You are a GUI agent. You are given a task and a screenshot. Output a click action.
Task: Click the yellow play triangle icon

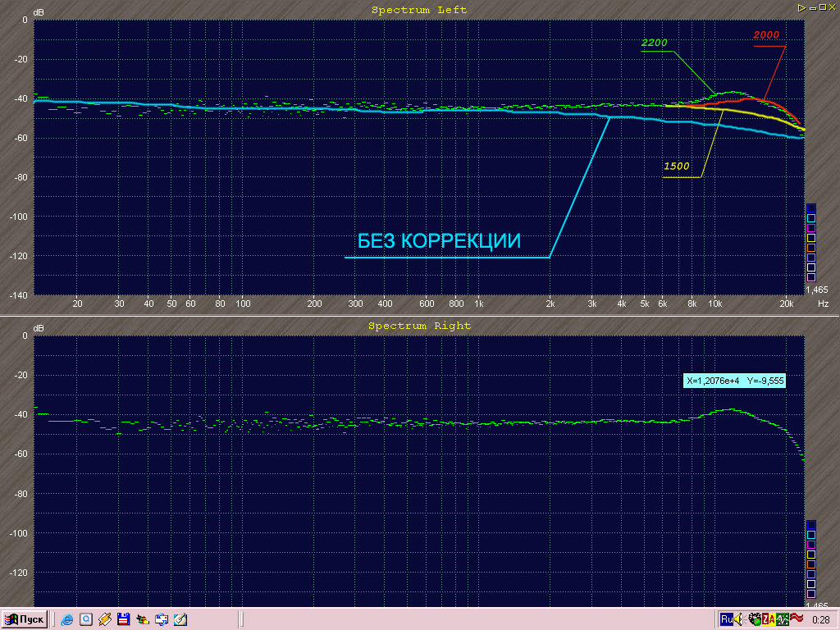click(800, 7)
